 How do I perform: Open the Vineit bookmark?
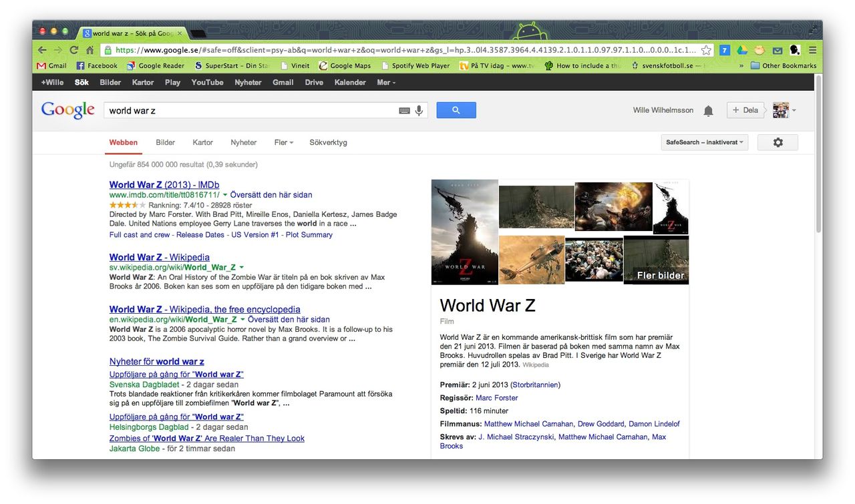click(295, 66)
